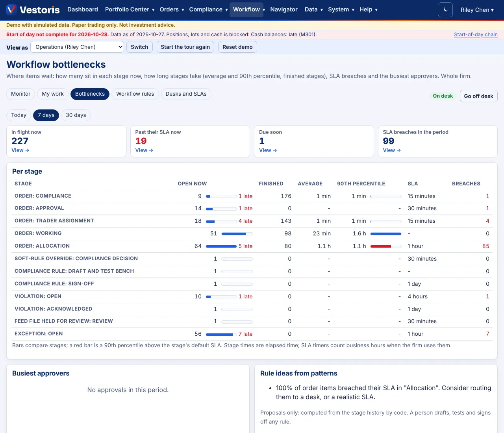This screenshot has height=433, width=504.
Task: Open the Navigator page
Action: point(284,9)
